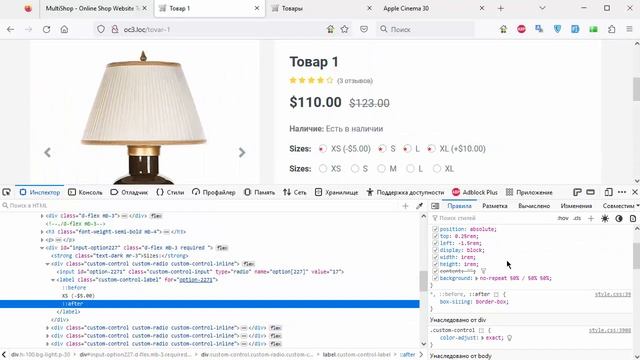This screenshot has height=360, width=640.
Task: Expand the div class="d-flex mb-3" node
Action: [x=42, y=216]
